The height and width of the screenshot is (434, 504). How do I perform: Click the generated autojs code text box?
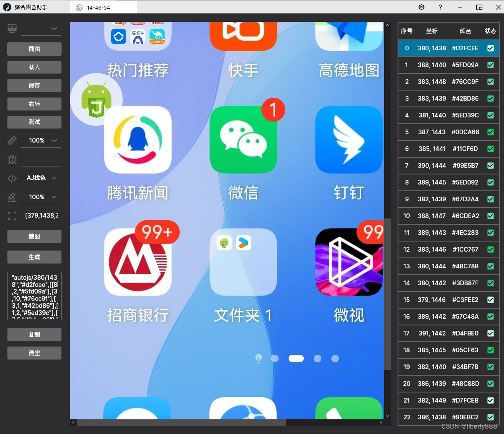point(34,296)
